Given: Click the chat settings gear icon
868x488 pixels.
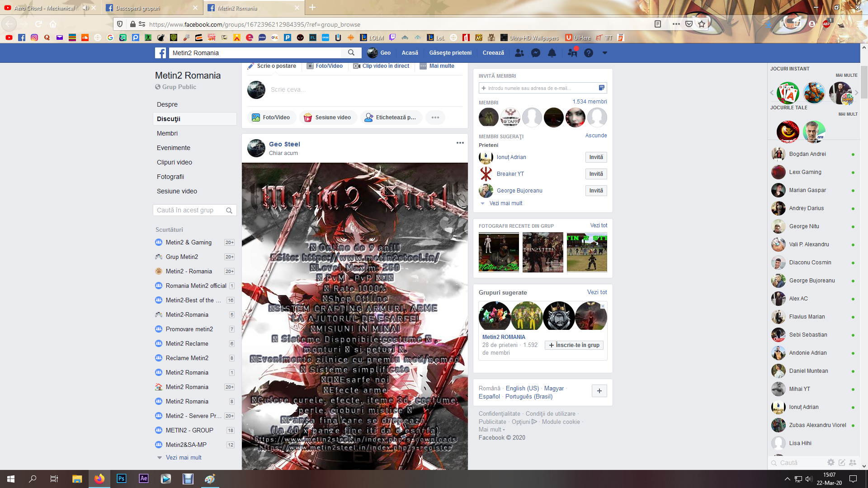Looking at the screenshot, I should [x=830, y=462].
